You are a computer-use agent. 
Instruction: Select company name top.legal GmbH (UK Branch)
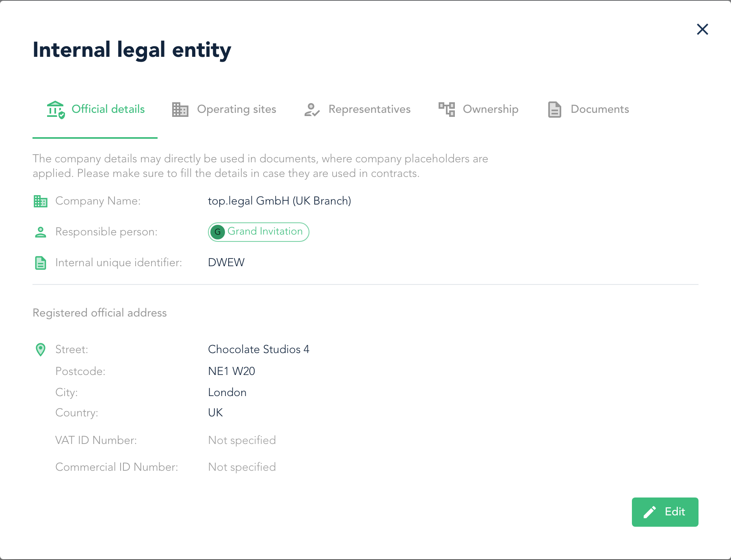point(279,201)
